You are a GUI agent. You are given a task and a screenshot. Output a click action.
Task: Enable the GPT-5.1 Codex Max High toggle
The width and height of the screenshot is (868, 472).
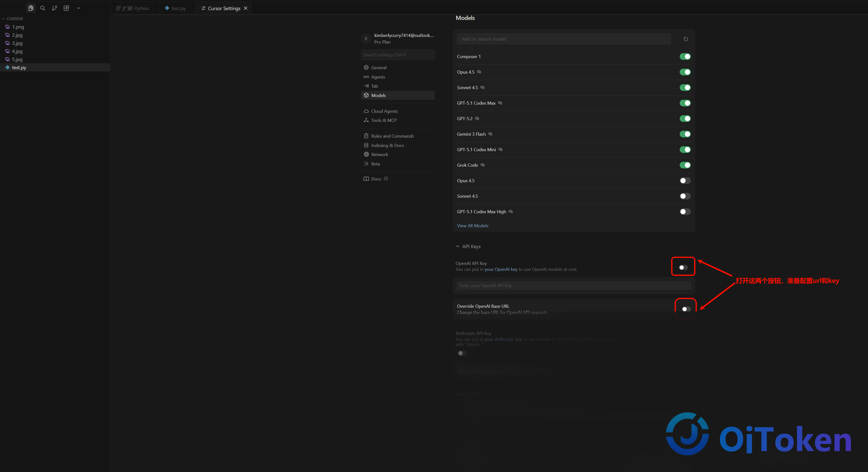(685, 212)
